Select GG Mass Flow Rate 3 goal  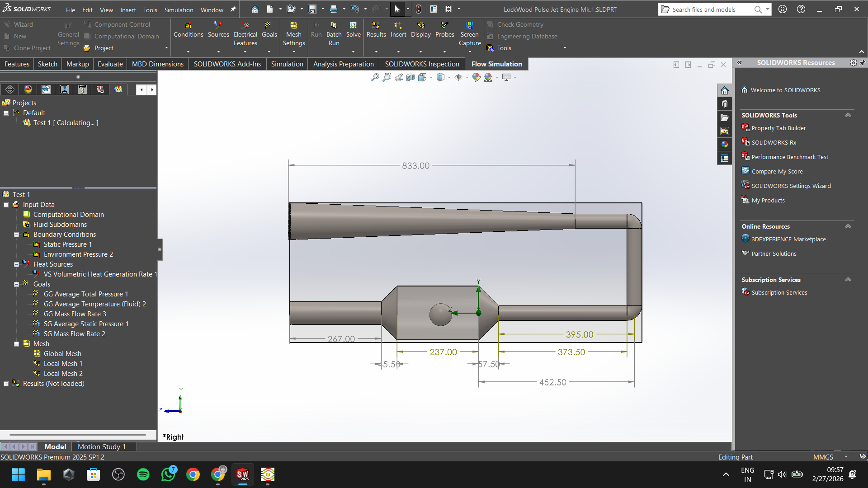coord(75,314)
